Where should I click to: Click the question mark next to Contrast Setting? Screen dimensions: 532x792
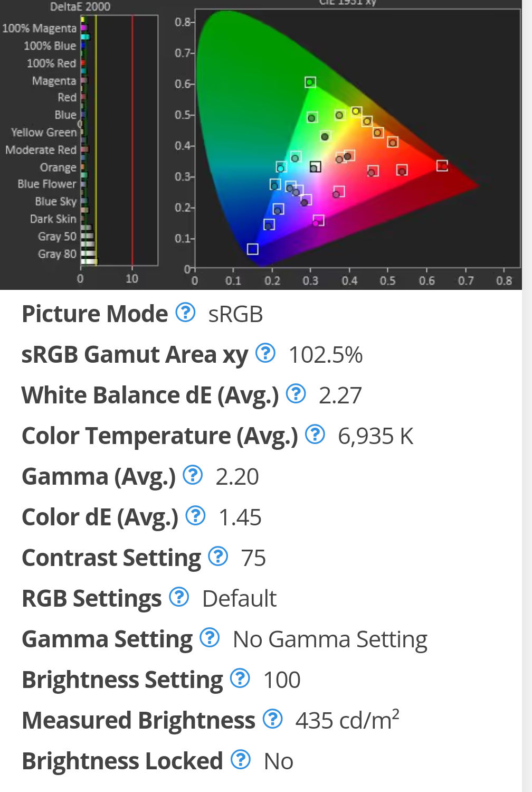pyautogui.click(x=218, y=557)
